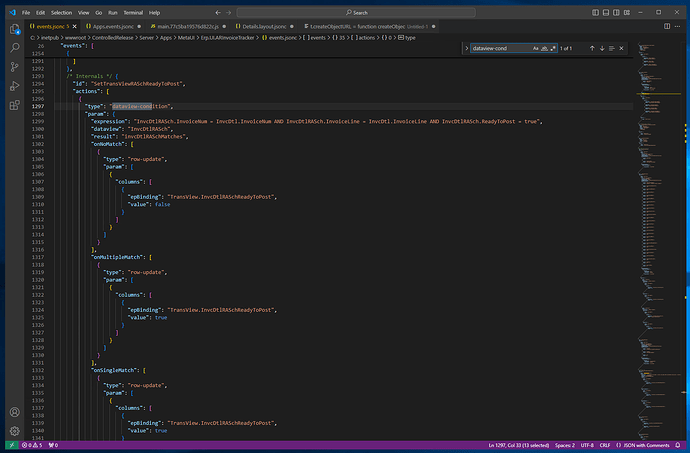Open the Extensions view
690x453 pixels.
coord(15,105)
